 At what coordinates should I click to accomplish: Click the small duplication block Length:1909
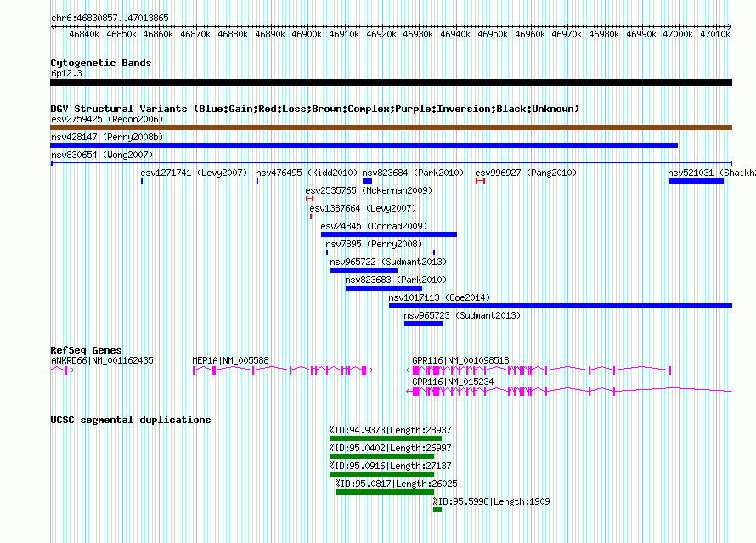[437, 510]
